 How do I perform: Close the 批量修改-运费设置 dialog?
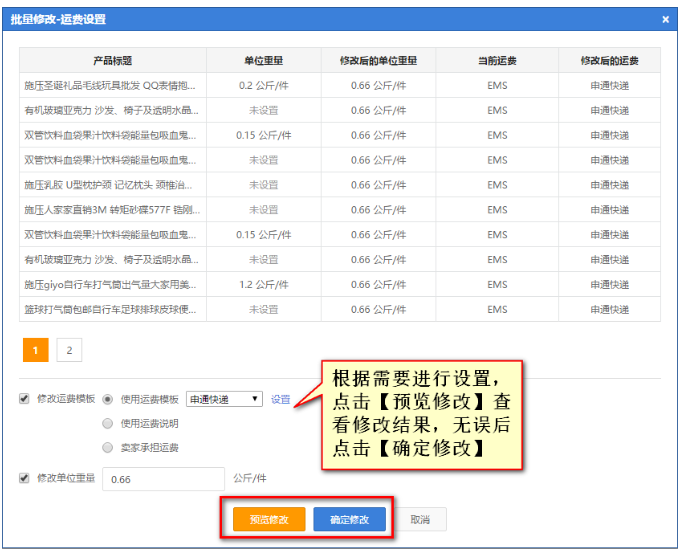click(x=666, y=19)
